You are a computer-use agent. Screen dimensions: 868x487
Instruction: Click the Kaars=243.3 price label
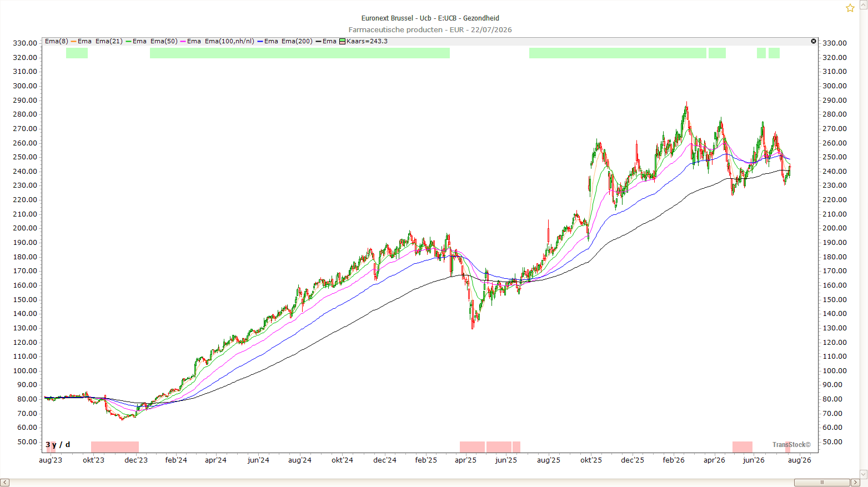click(x=367, y=41)
